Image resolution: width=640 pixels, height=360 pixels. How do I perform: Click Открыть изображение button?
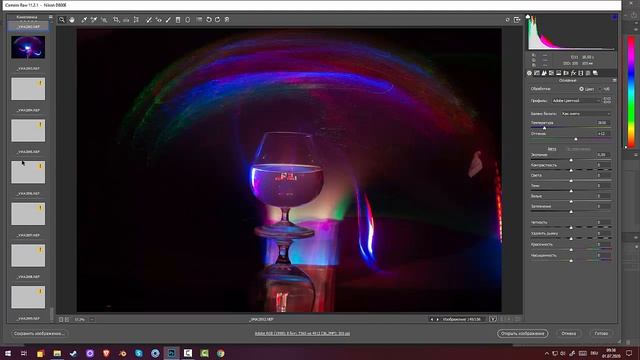(x=522, y=333)
